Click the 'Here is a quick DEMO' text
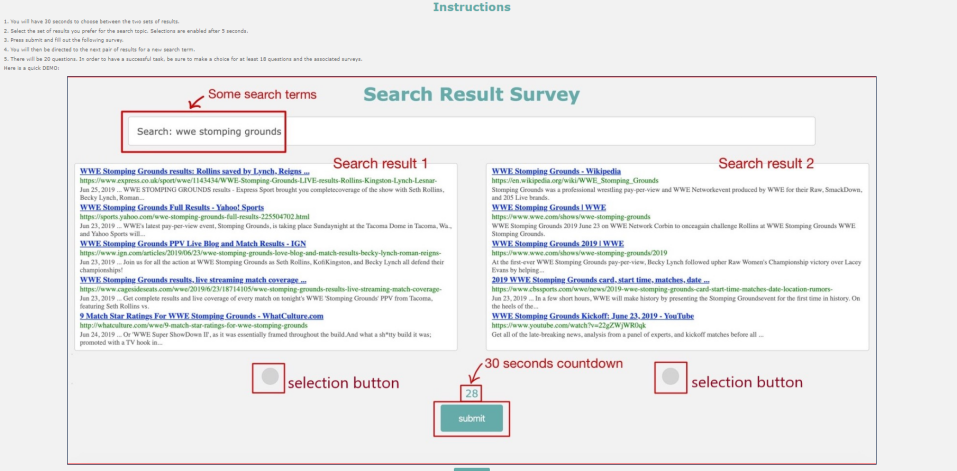957x471 pixels. pyautogui.click(x=31, y=68)
